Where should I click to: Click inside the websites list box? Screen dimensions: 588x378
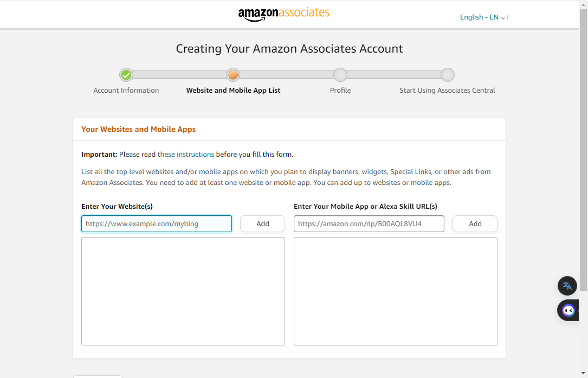(x=183, y=291)
